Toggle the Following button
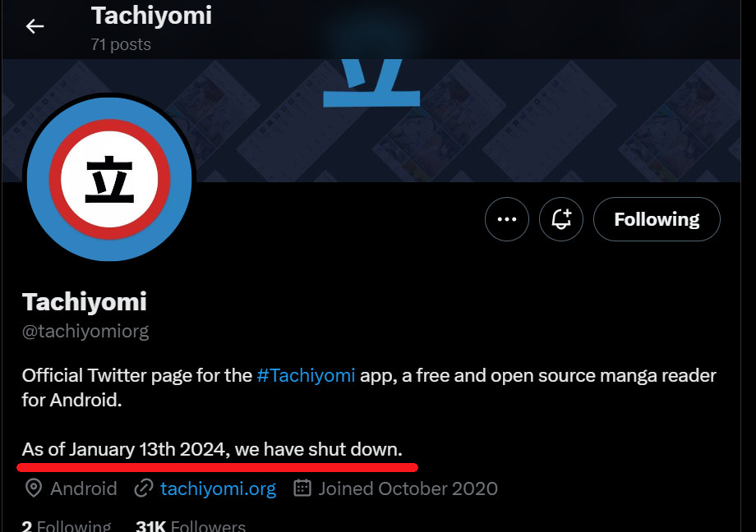The image size is (756, 532). tap(657, 219)
